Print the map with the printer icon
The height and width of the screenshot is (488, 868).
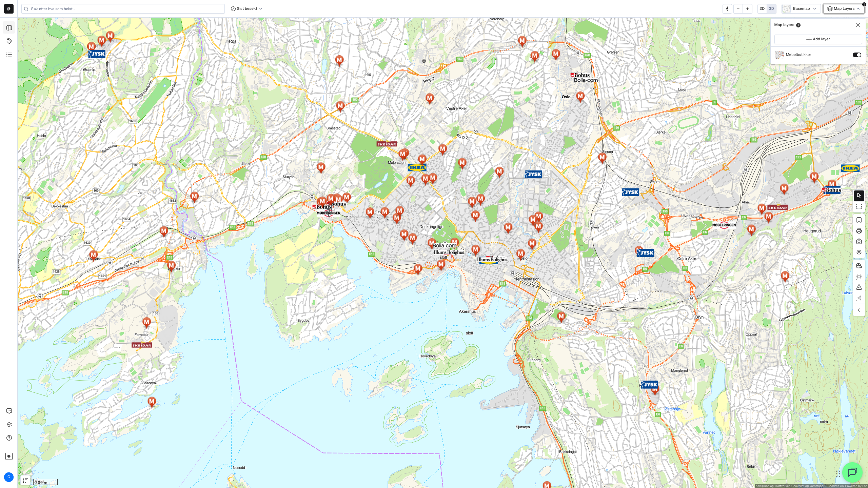[x=859, y=231]
